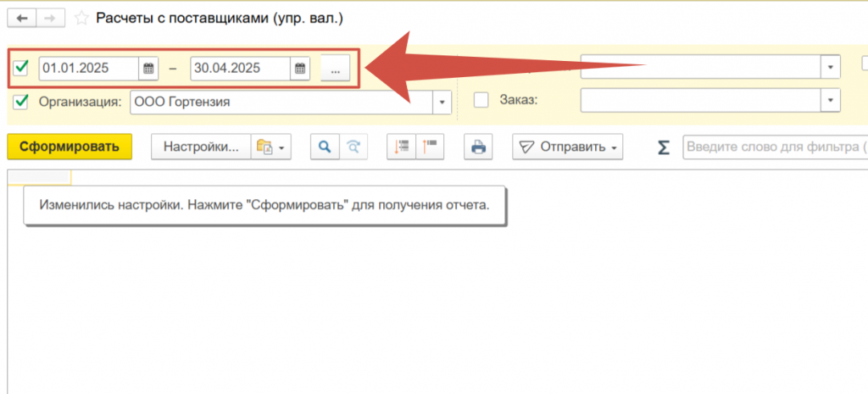Expand all groups in the report
Viewport: 868px width, 394px height.
pos(399,147)
